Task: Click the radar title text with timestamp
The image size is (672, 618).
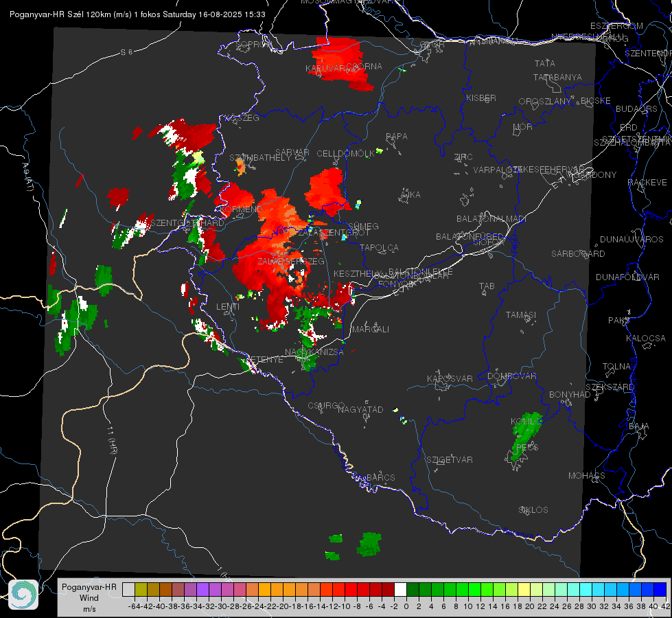Action: click(x=137, y=14)
